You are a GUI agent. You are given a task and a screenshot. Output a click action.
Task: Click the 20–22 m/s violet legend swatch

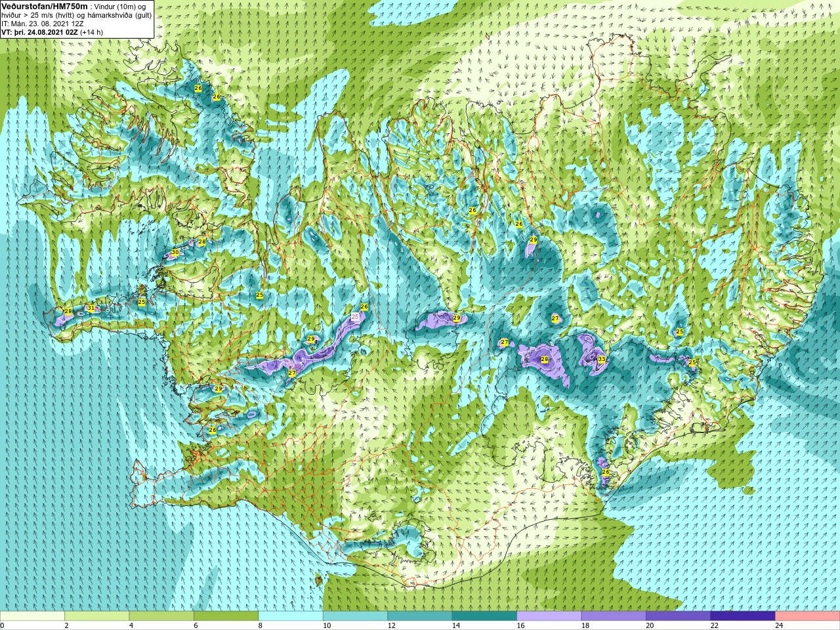pyautogui.click(x=679, y=616)
